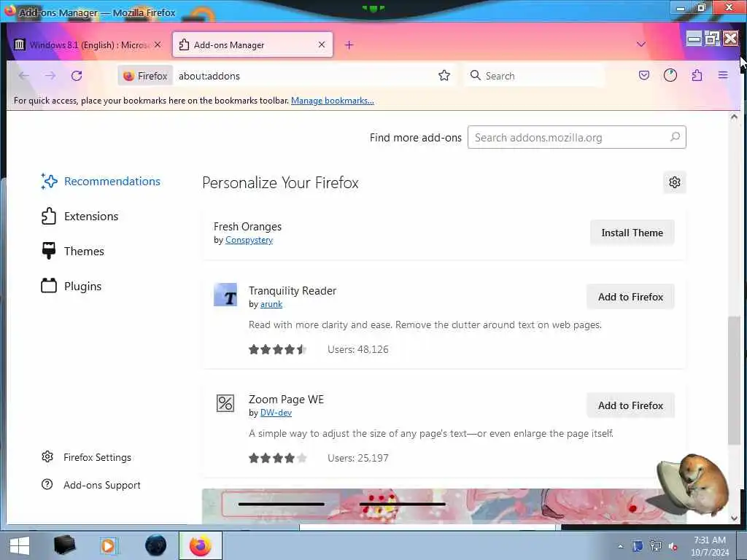
Task: Open the Extensions category
Action: 80,216
